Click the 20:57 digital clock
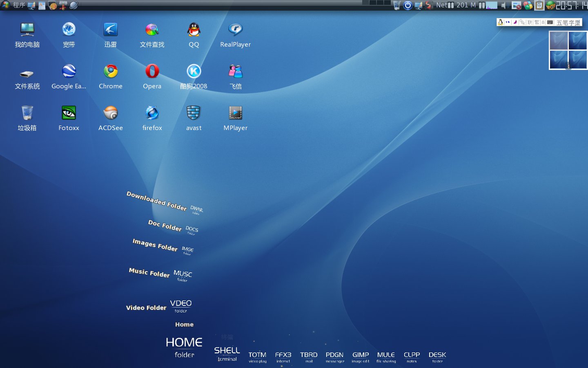588x368 pixels. coord(572,5)
